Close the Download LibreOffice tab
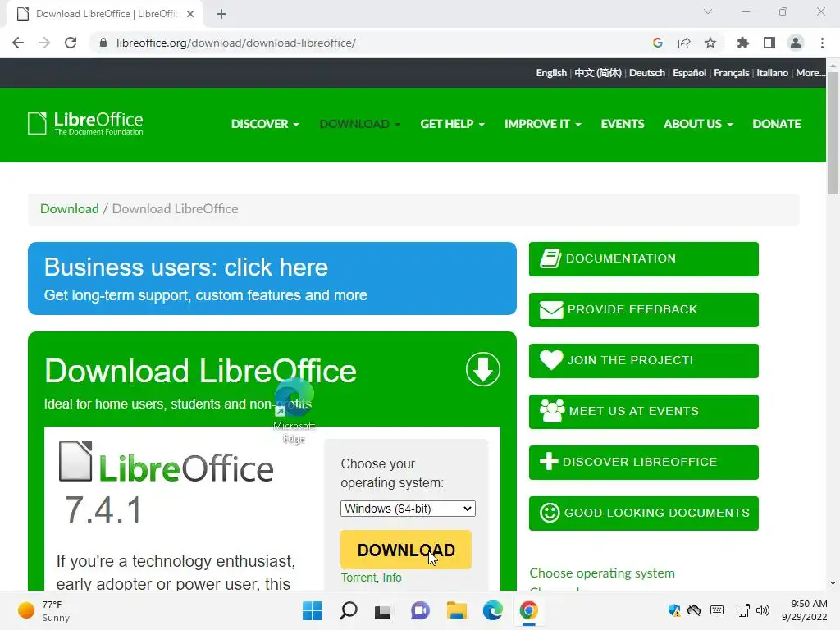Viewport: 840px width, 630px height. (190, 14)
